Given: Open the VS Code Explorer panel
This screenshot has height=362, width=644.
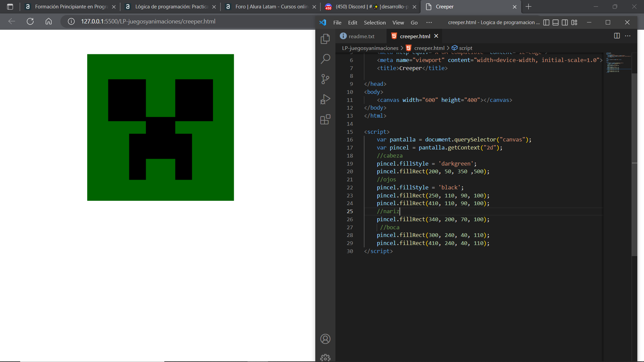Looking at the screenshot, I should 325,39.
